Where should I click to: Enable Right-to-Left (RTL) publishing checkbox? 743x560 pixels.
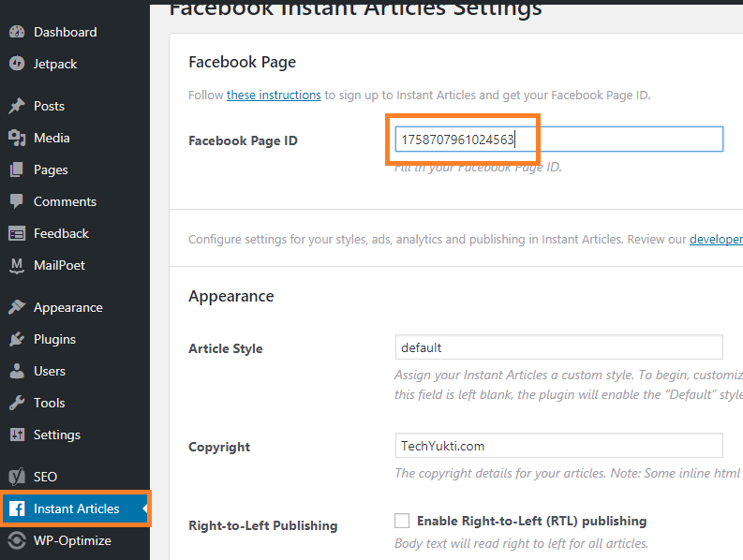pyautogui.click(x=402, y=521)
